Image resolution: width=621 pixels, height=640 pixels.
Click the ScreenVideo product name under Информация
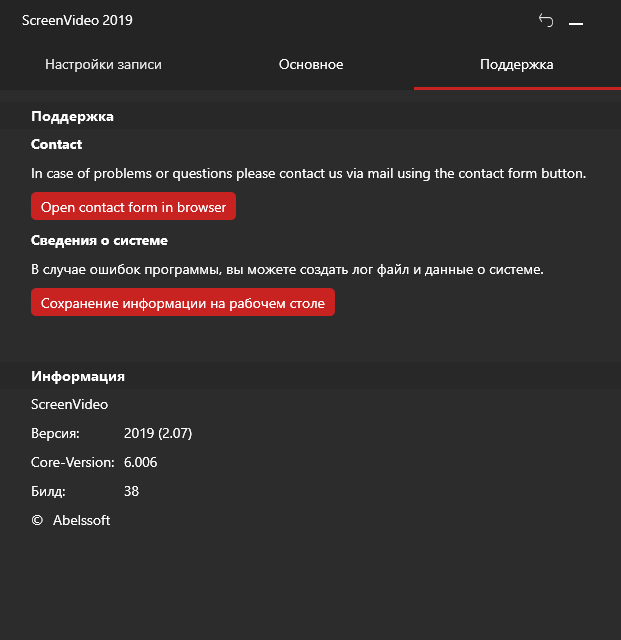pyautogui.click(x=70, y=405)
